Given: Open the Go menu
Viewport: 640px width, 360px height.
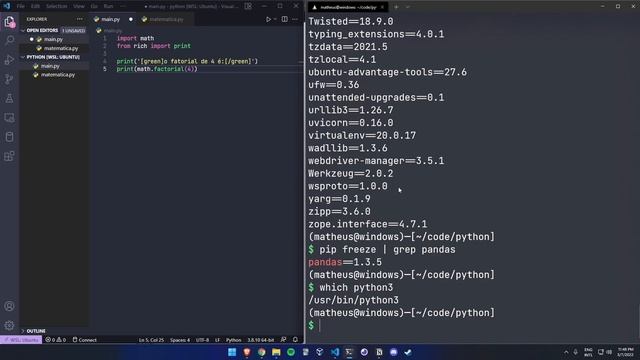Looking at the screenshot, I should point(94,6).
